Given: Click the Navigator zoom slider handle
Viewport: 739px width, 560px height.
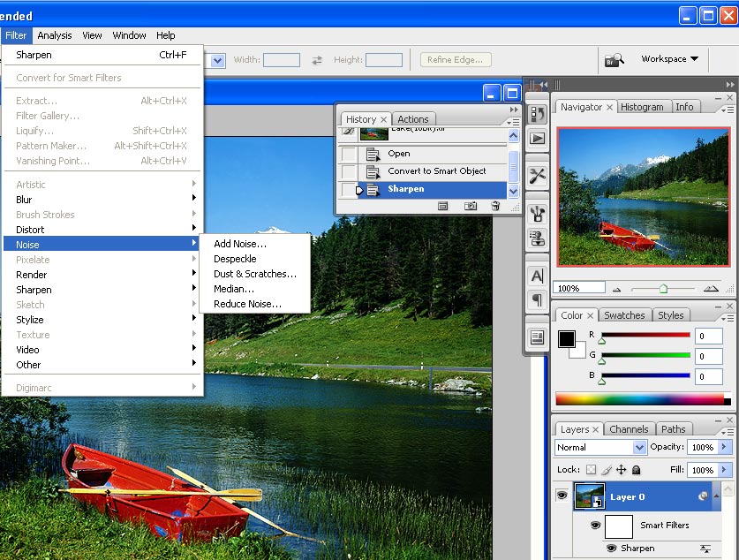Looking at the screenshot, I should point(663,289).
